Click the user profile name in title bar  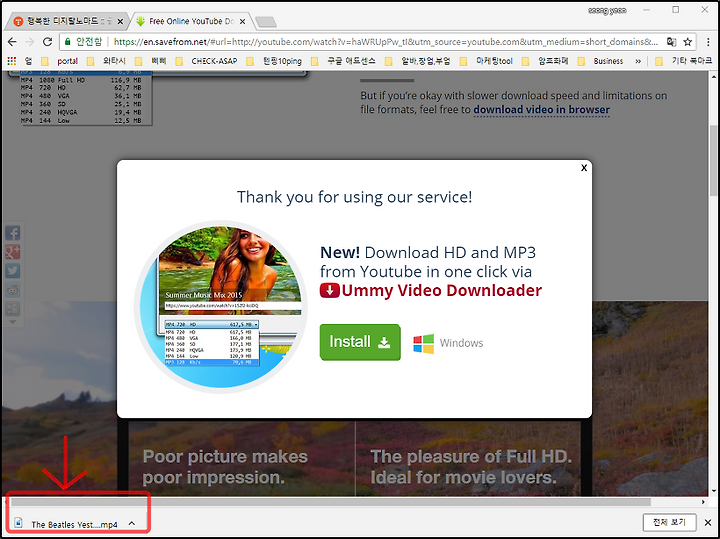(607, 10)
